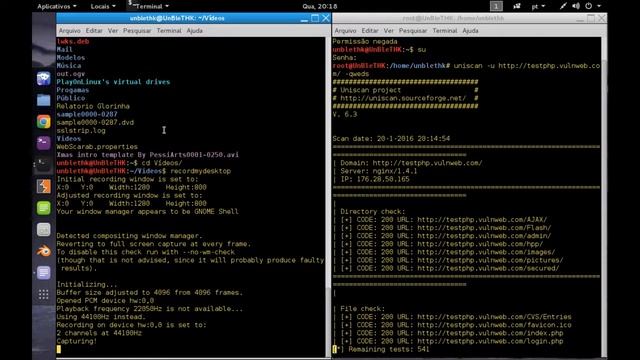Maximize the right root terminal window
The height and width of the screenshot is (360, 640).
pos(591,18)
